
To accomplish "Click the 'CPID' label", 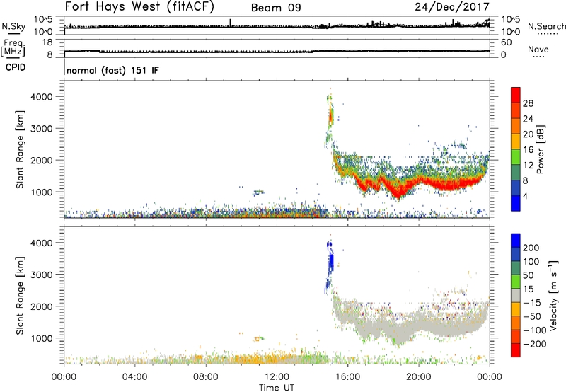I will pyautogui.click(x=16, y=67).
